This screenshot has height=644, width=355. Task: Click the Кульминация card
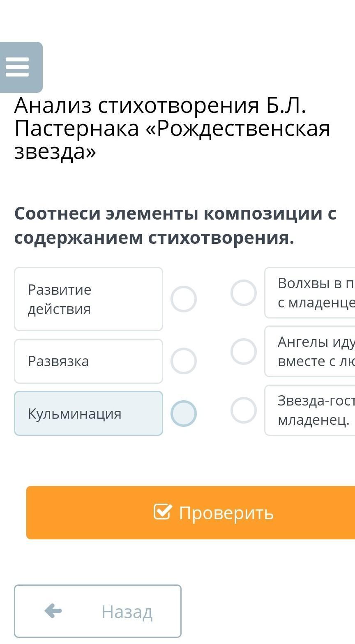pos(88,413)
